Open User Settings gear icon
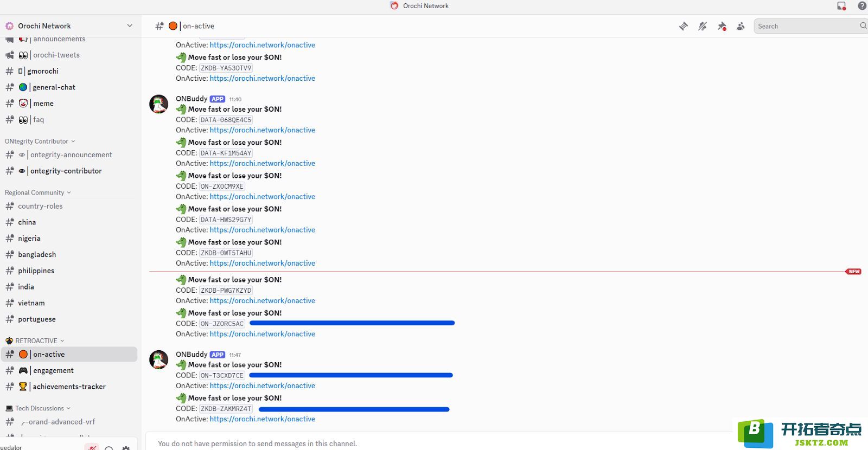The height and width of the screenshot is (450, 868). [126, 448]
